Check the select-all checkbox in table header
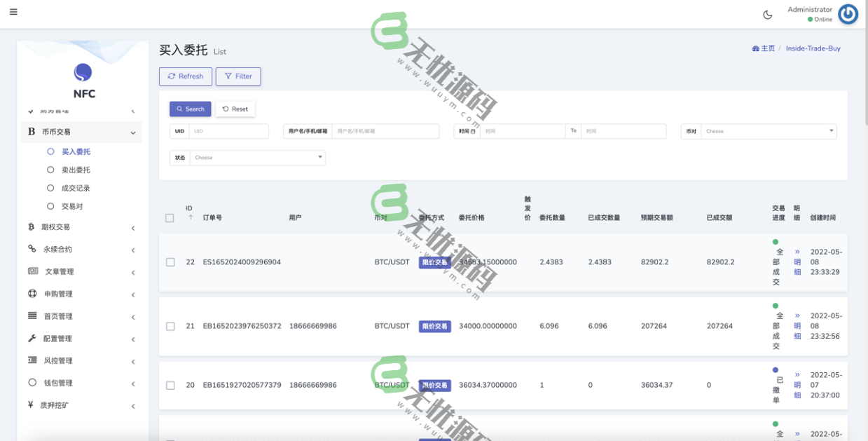868x441 pixels. (x=170, y=218)
